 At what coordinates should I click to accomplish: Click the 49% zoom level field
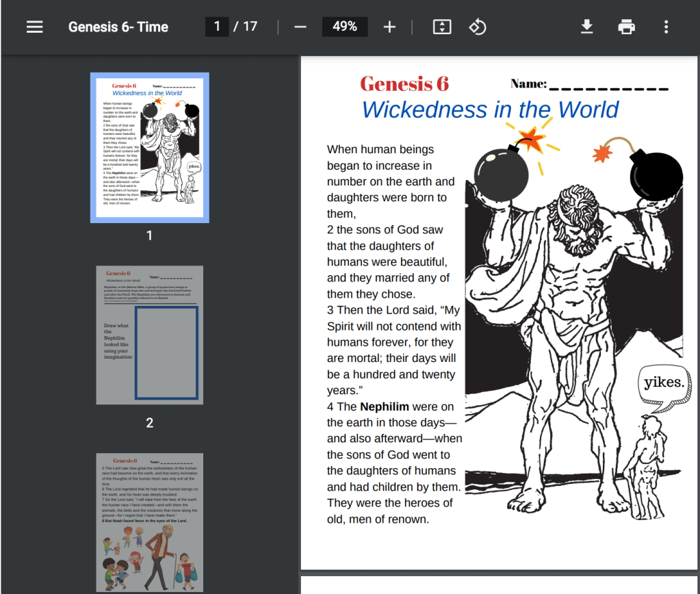pyautogui.click(x=345, y=27)
